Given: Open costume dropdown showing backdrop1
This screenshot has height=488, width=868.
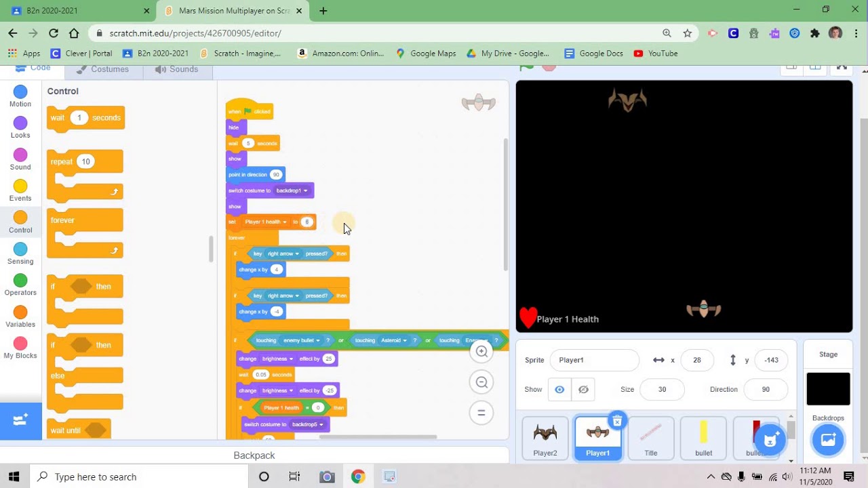Looking at the screenshot, I should [292, 190].
